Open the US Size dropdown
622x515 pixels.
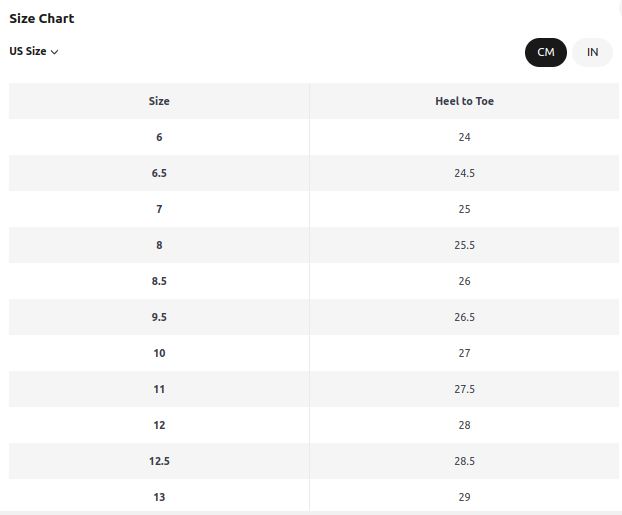(x=34, y=52)
